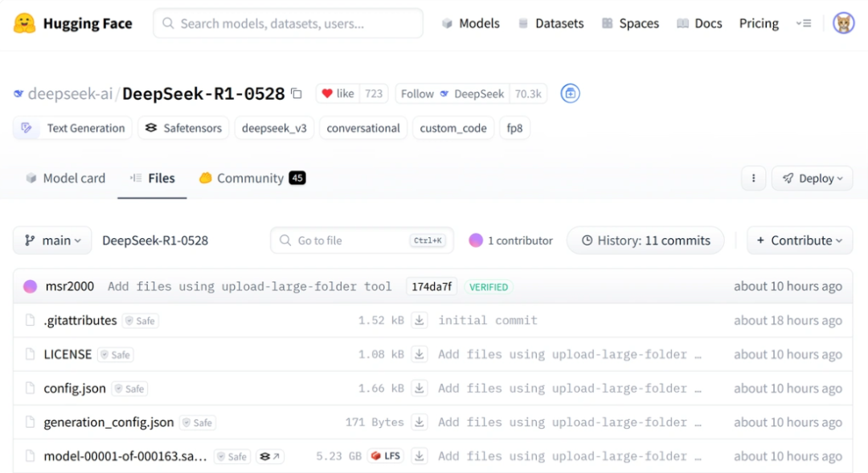868x473 pixels.
Task: Download the .gitattributes file
Action: (x=419, y=320)
